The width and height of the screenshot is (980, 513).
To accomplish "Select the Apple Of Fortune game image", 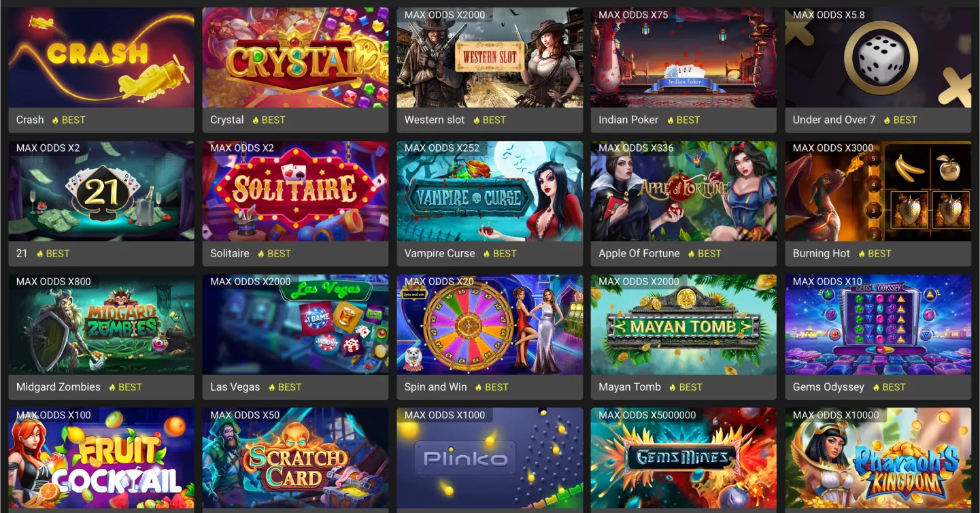I will point(683,191).
